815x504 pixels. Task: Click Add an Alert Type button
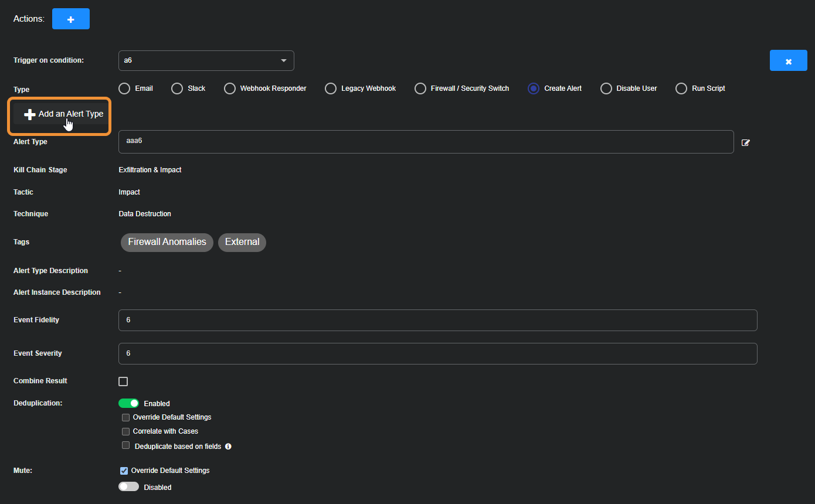coord(63,114)
